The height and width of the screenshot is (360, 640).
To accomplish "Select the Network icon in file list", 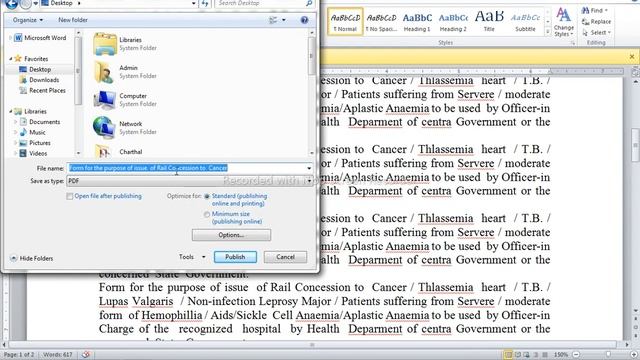I will point(104,127).
